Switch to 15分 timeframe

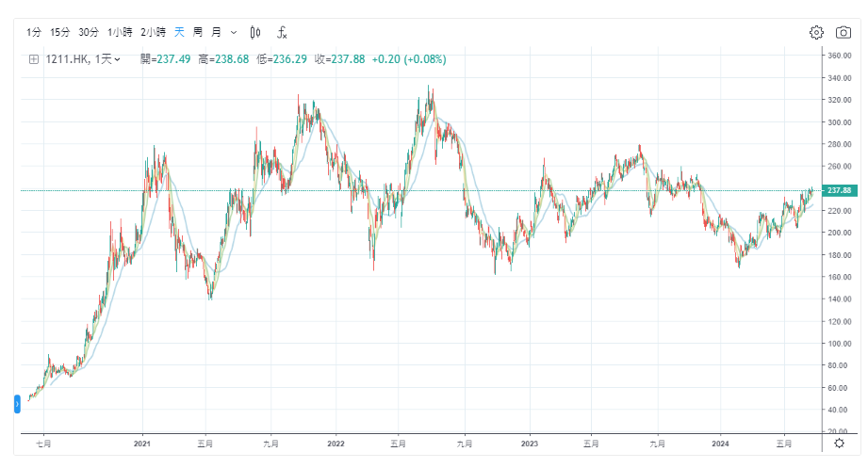tap(60, 32)
